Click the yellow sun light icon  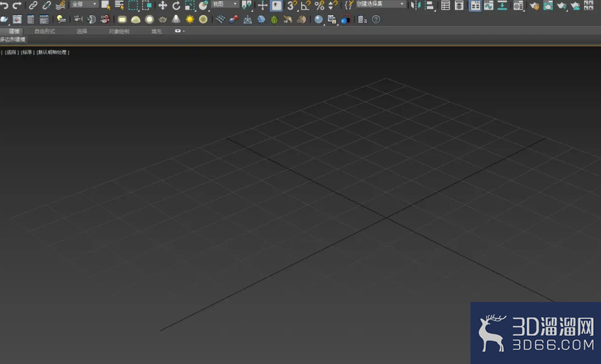click(190, 19)
